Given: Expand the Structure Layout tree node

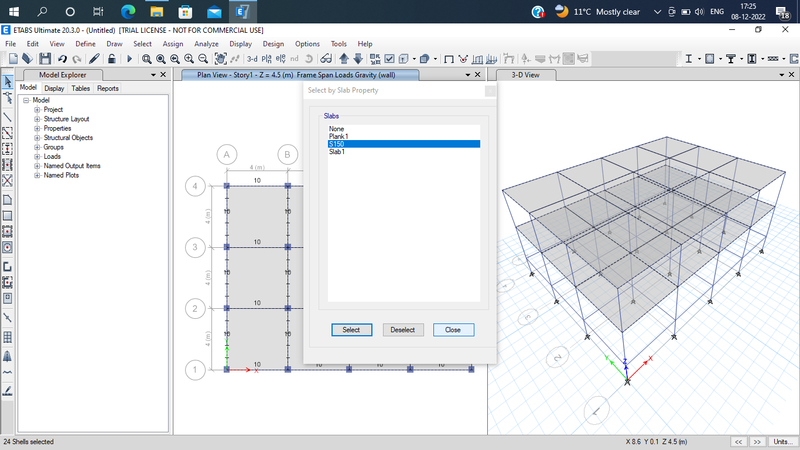Looking at the screenshot, I should [x=37, y=119].
